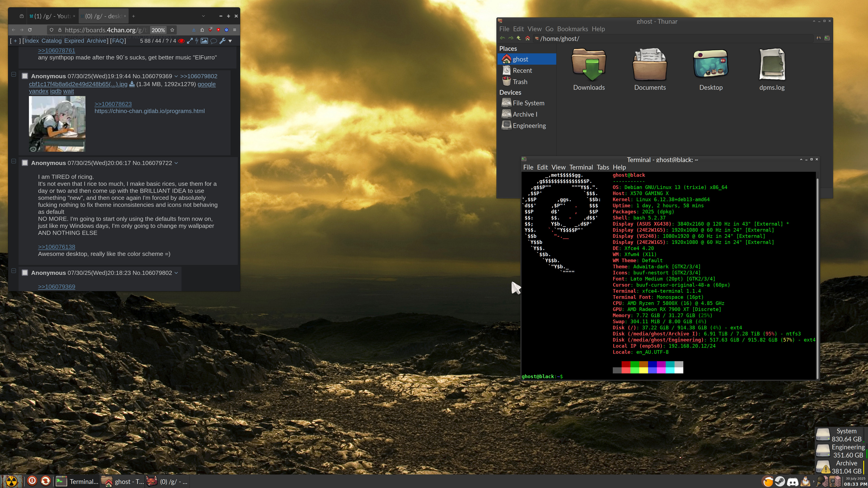Open the Terminal menu in the terminal window
The image size is (868, 488).
coord(581,167)
